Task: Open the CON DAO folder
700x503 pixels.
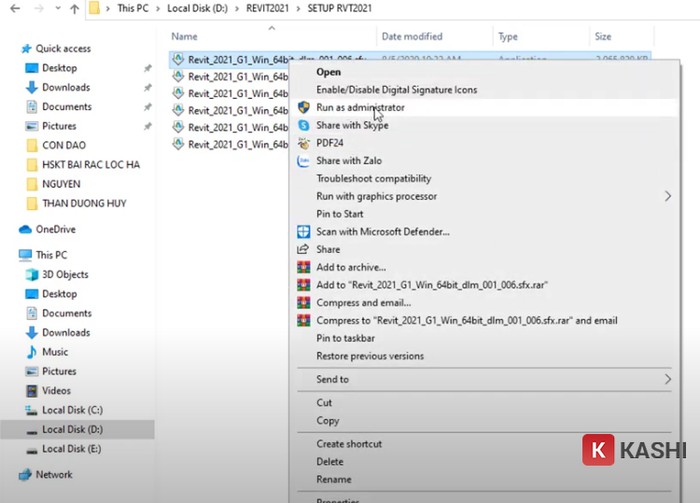Action: coord(64,145)
